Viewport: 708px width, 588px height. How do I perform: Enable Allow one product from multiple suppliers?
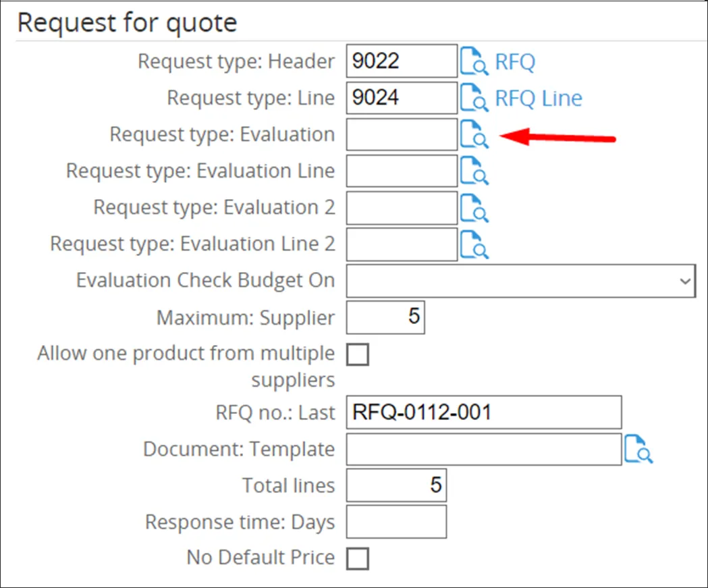(358, 354)
